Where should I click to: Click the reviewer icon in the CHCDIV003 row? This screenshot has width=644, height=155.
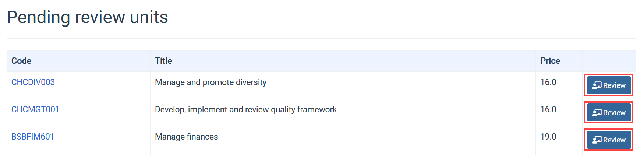coord(597,85)
